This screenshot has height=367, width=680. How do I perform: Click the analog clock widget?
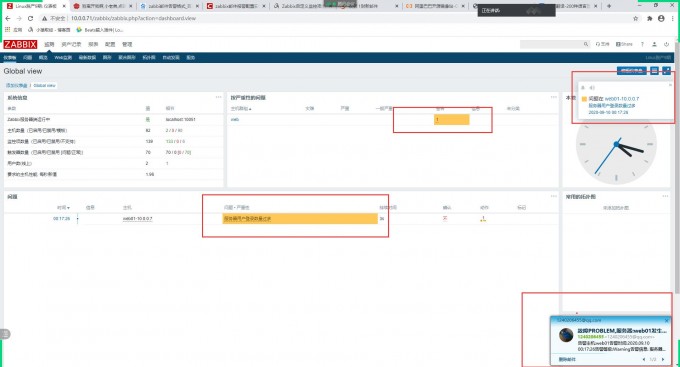(x=616, y=144)
